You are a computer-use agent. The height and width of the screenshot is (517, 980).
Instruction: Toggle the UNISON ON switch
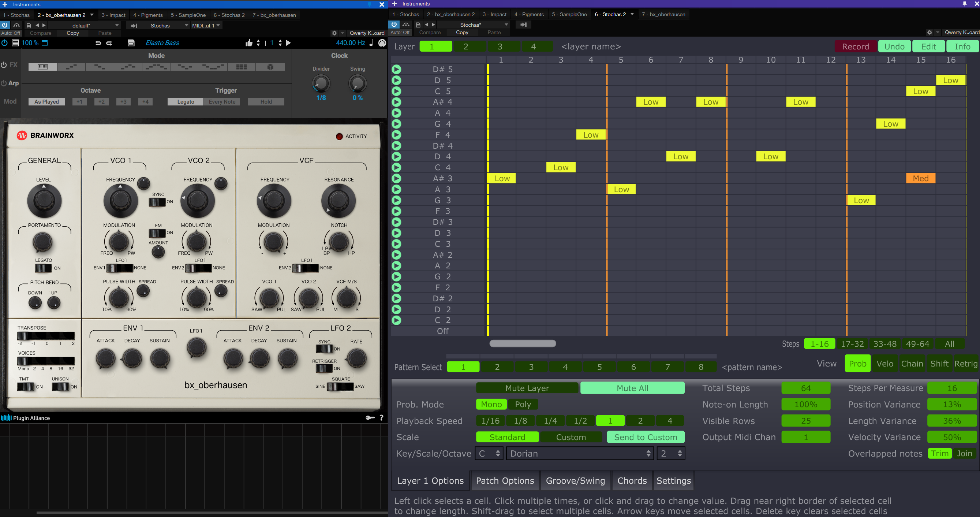tap(60, 387)
